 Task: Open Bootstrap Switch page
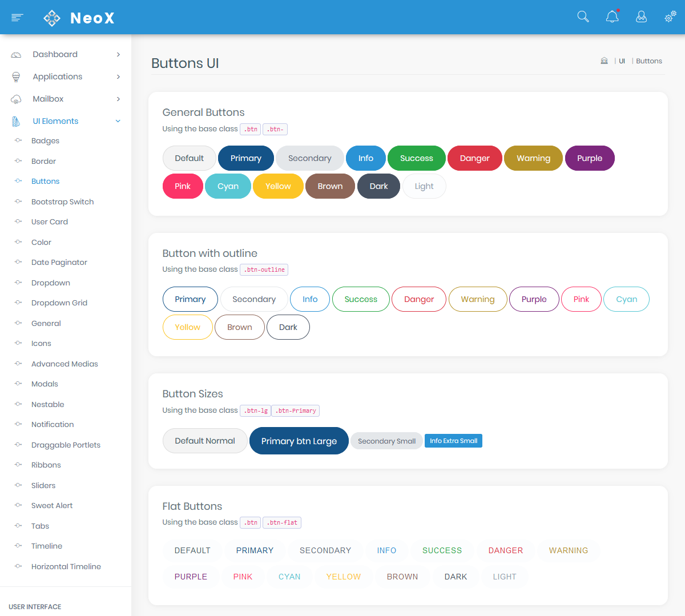click(62, 202)
